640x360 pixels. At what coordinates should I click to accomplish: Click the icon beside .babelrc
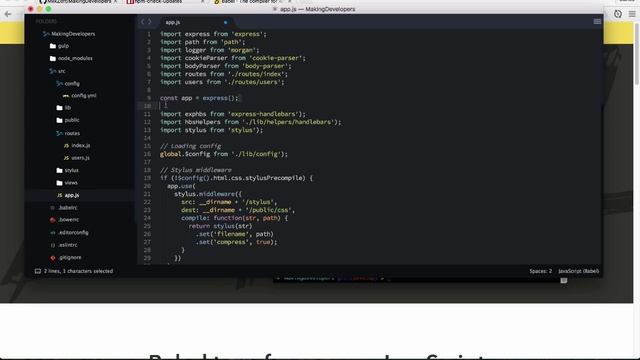[52, 208]
